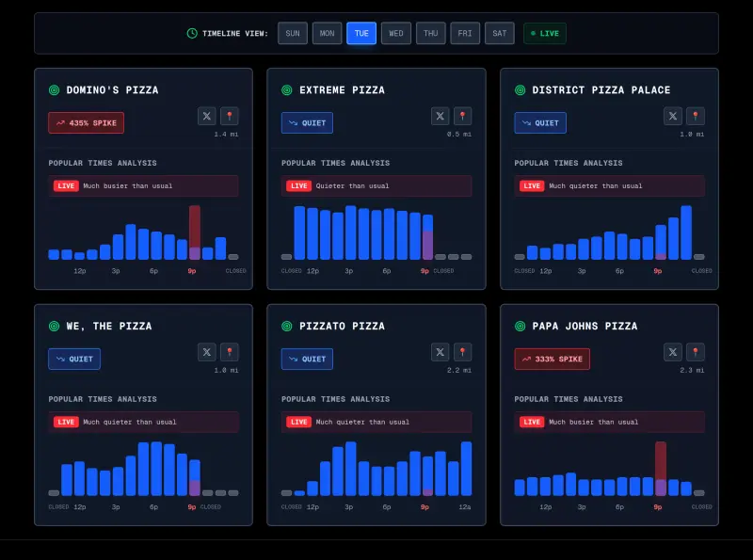The width and height of the screenshot is (753, 560).
Task: Select the TUE day button
Action: point(361,34)
